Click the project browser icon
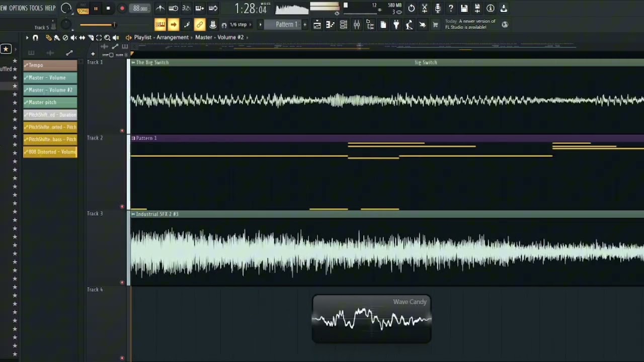The height and width of the screenshot is (362, 644). (x=370, y=25)
